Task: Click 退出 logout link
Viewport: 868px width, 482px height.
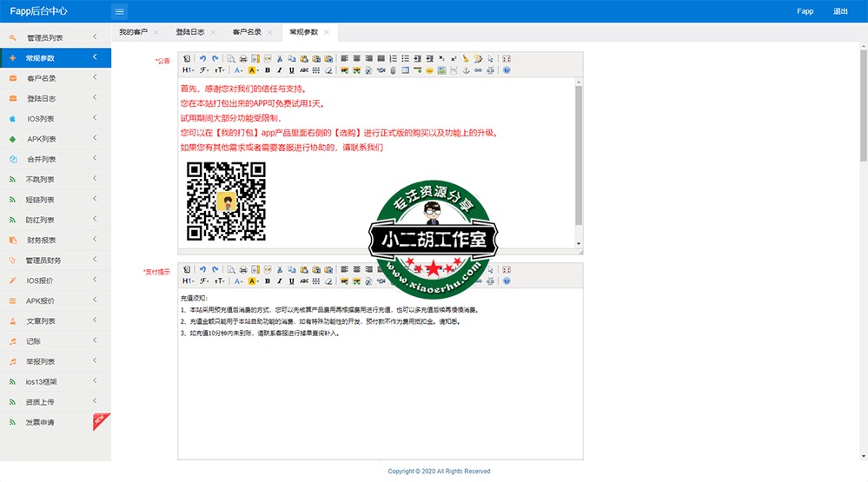Action: point(840,11)
